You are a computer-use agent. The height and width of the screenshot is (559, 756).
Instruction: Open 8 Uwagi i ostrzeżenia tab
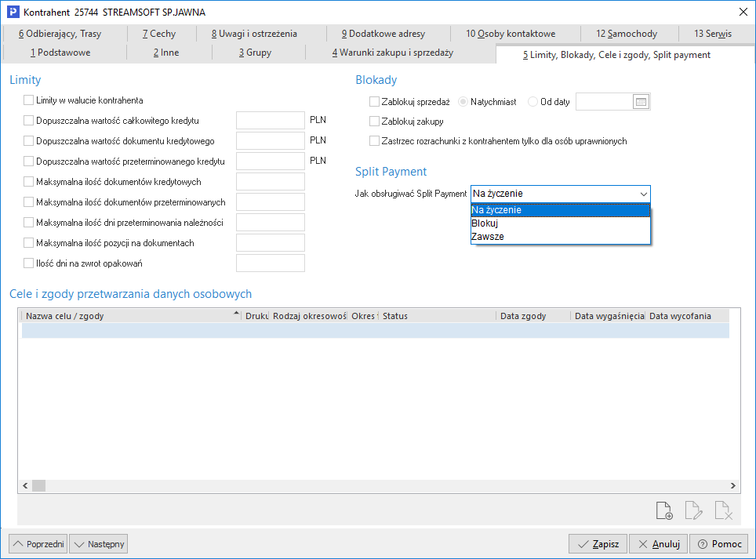tap(254, 34)
